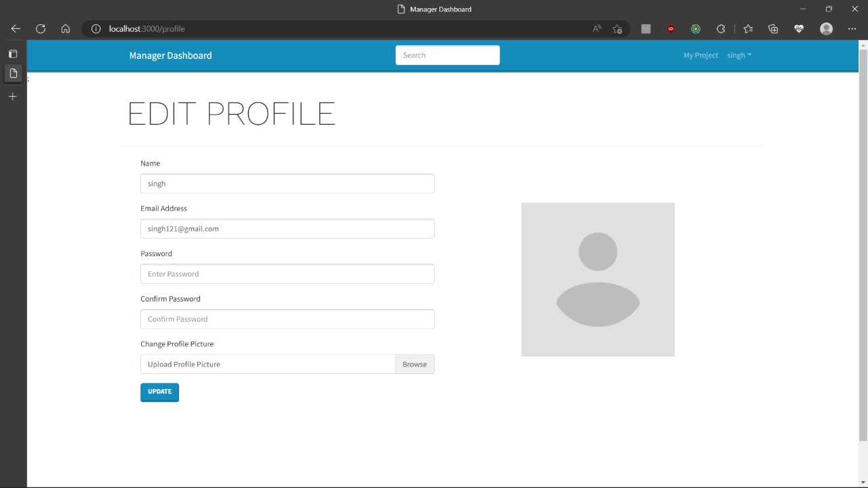Open the My Project nav link
Screen dimensions: 868x488
tap(701, 56)
